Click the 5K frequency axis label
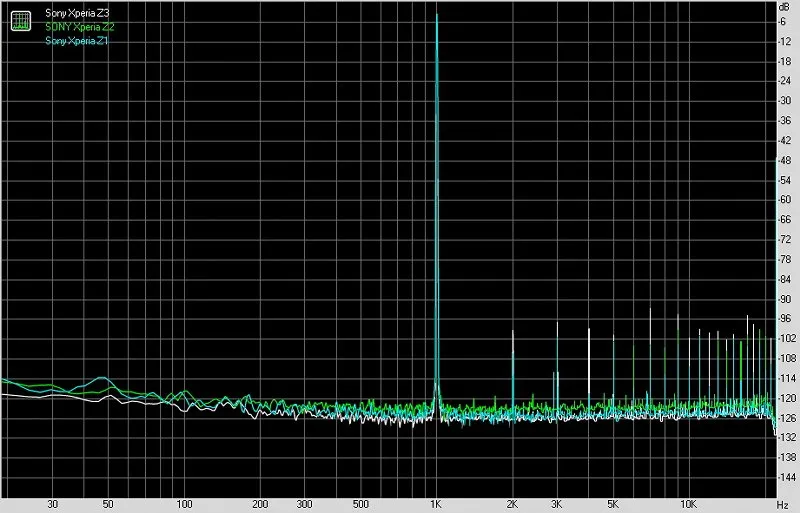Image resolution: width=800 pixels, height=513 pixels. coord(613,504)
